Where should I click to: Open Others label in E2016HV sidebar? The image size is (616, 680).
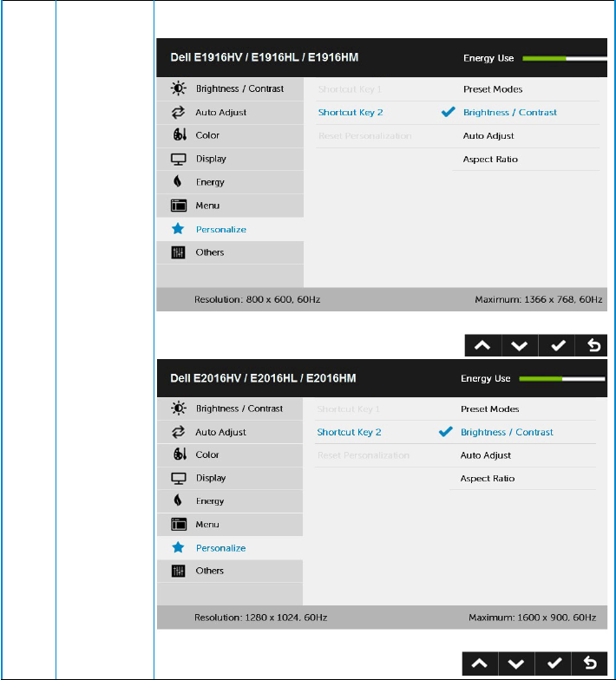click(210, 571)
